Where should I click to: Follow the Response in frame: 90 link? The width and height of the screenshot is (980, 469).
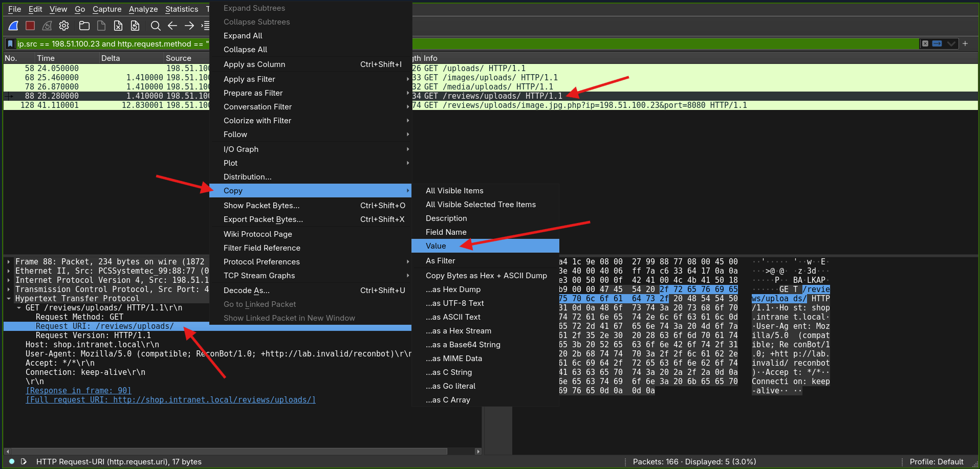pos(78,391)
